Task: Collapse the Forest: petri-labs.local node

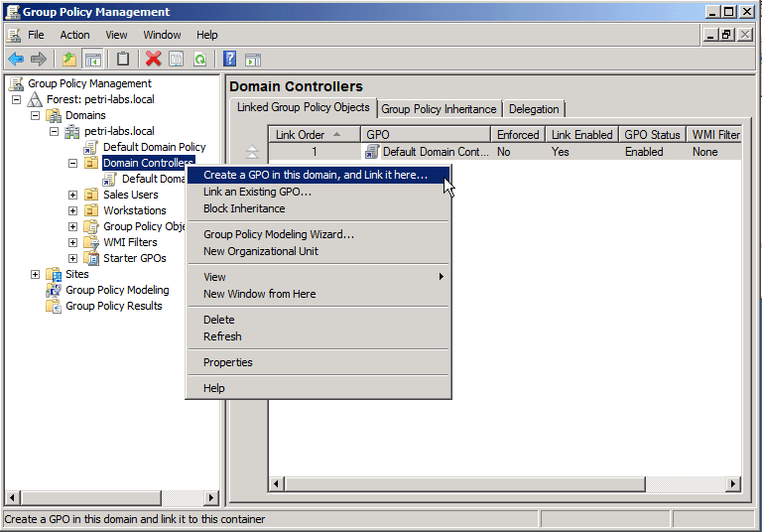Action: pos(17,99)
